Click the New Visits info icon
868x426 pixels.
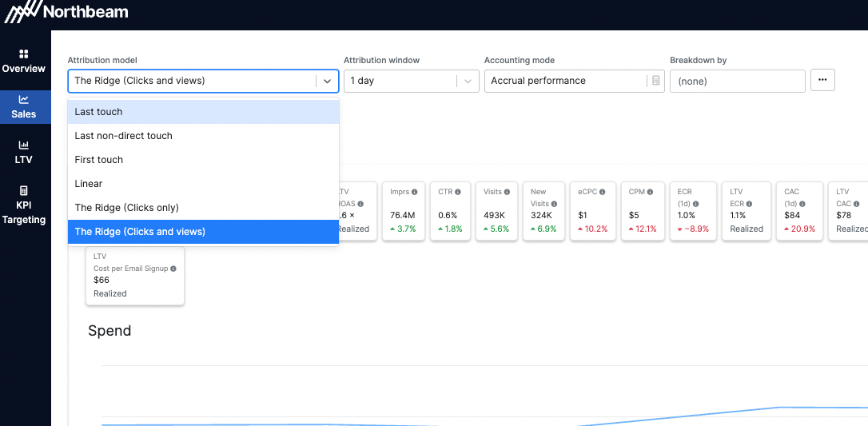[555, 204]
